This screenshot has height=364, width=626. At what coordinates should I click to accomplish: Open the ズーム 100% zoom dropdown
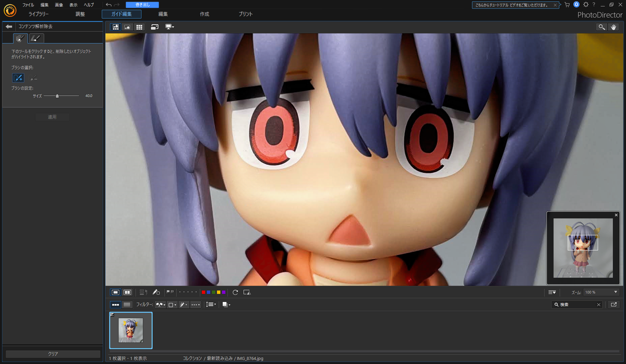coord(601,292)
